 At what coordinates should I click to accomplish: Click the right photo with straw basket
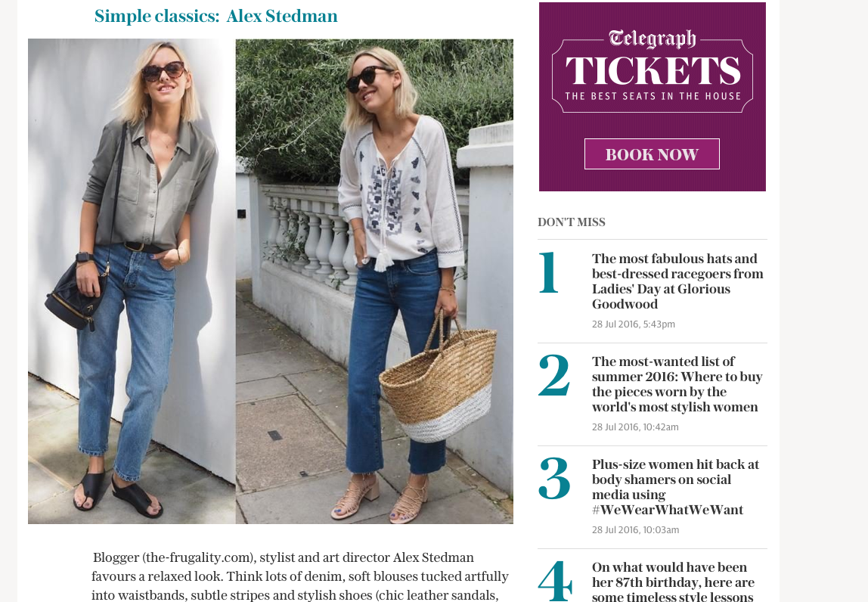(x=374, y=281)
